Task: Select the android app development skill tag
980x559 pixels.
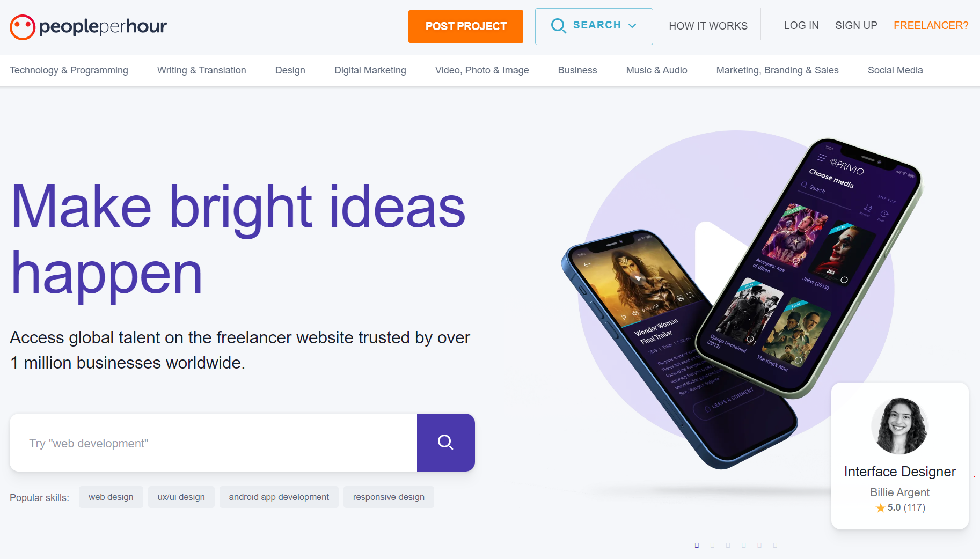Action: coord(279,497)
